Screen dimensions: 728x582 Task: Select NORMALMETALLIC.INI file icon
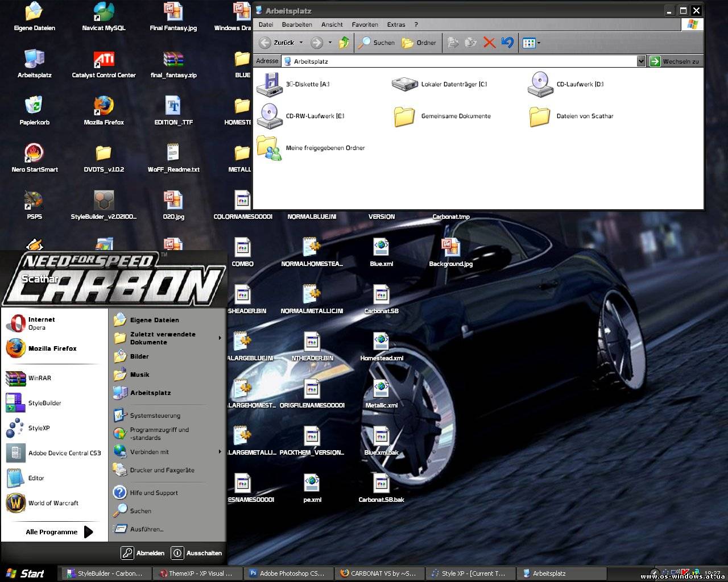click(312, 300)
